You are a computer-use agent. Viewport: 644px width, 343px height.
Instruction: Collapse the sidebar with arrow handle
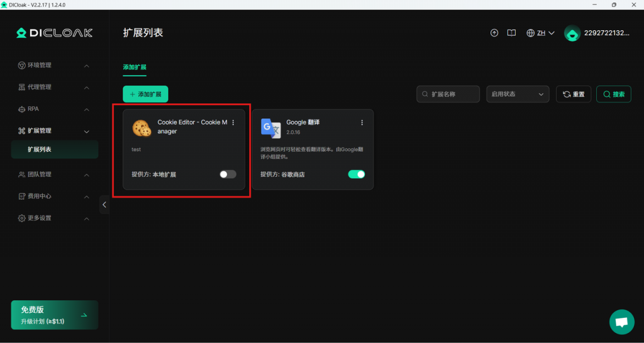pyautogui.click(x=104, y=205)
